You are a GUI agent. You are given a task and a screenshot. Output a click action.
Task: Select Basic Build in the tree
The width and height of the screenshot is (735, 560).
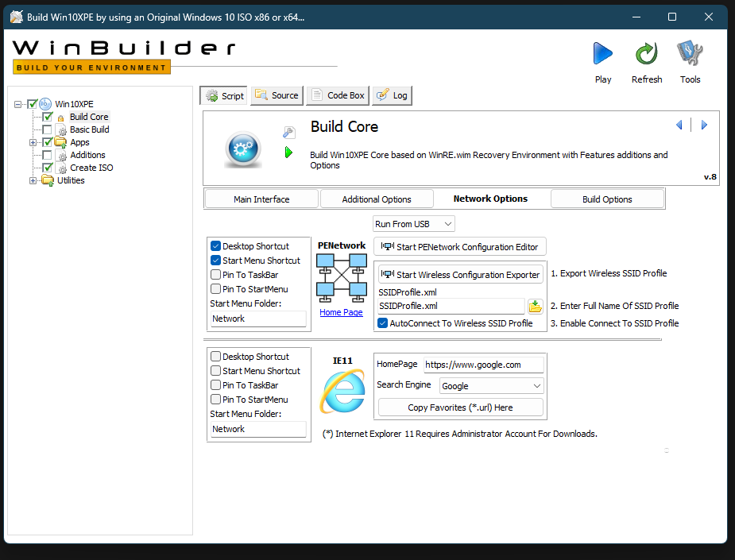click(90, 129)
